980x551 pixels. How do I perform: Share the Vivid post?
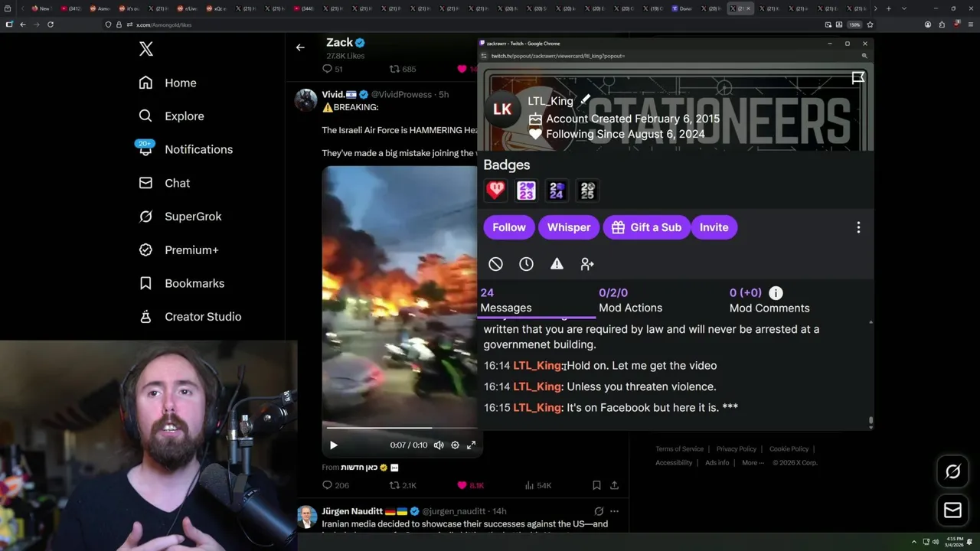[614, 485]
